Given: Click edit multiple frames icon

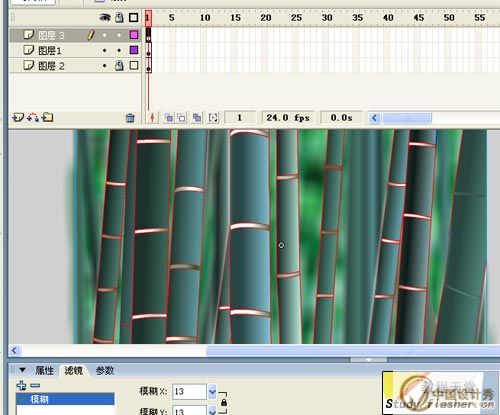Looking at the screenshot, I should click(x=197, y=118).
